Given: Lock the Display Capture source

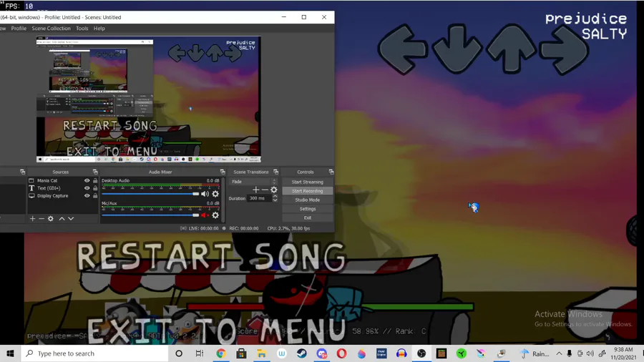Looking at the screenshot, I should pyautogui.click(x=95, y=196).
